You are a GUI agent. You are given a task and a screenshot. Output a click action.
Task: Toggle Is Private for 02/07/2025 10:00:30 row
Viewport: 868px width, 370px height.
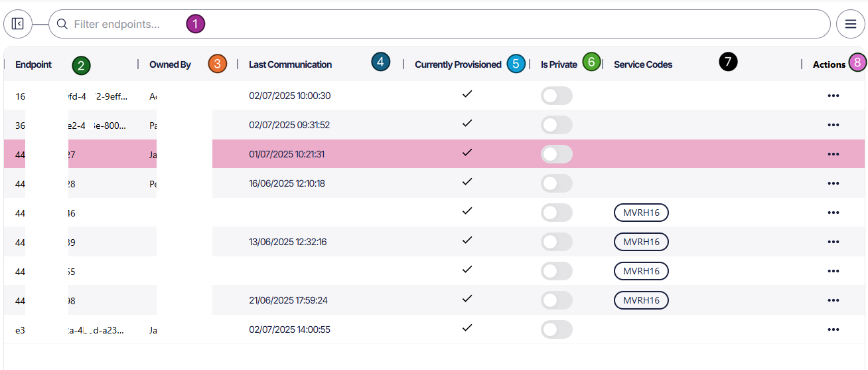coord(556,96)
